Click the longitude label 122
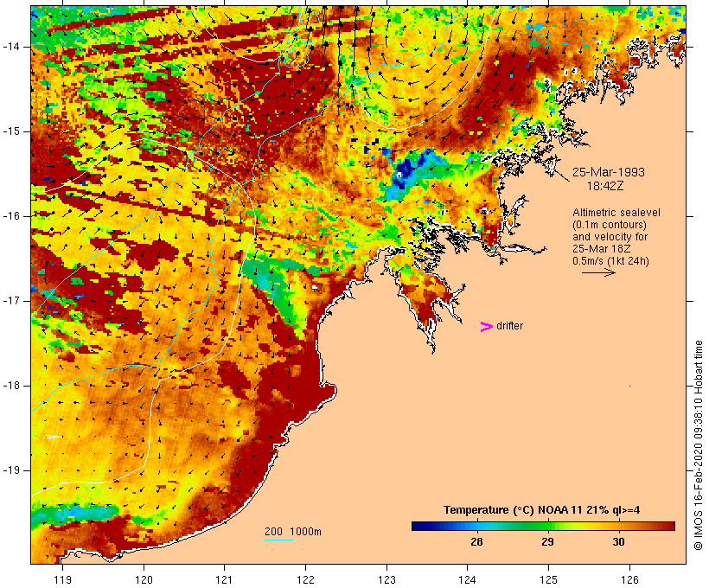The width and height of the screenshot is (709, 588). coord(306,579)
